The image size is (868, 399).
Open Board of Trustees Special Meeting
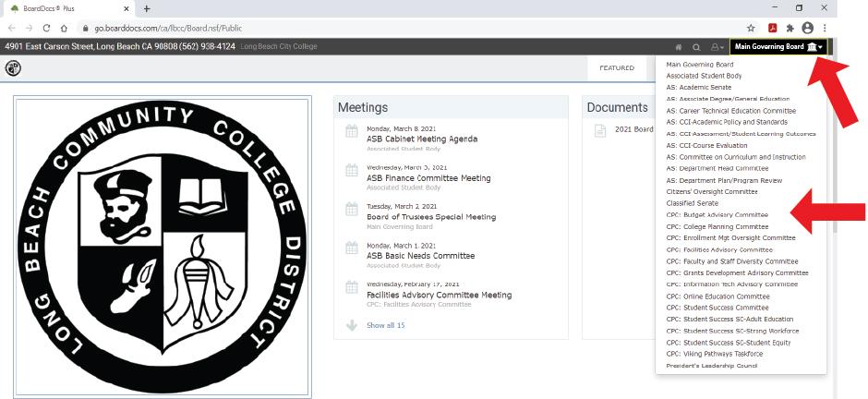tap(431, 217)
